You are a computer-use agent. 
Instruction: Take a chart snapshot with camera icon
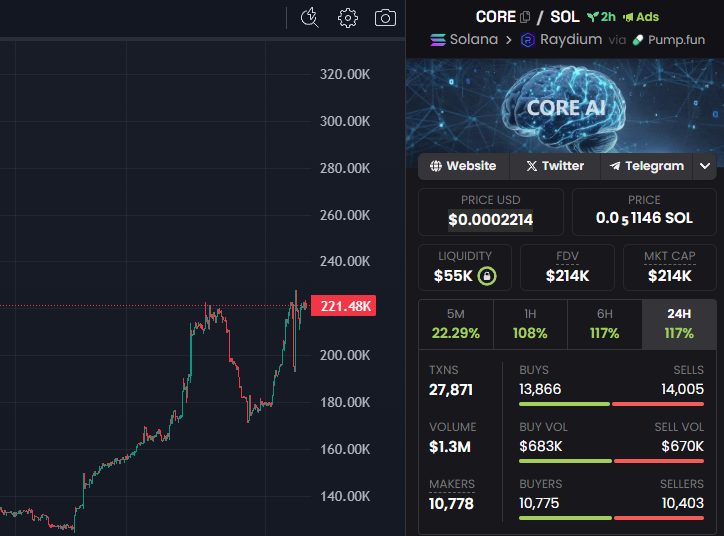click(385, 18)
